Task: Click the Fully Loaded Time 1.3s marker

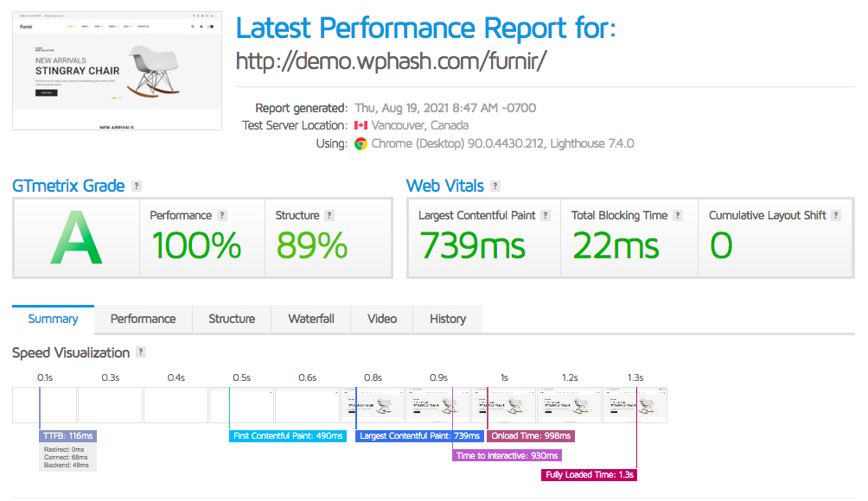Action: pyautogui.click(x=590, y=474)
